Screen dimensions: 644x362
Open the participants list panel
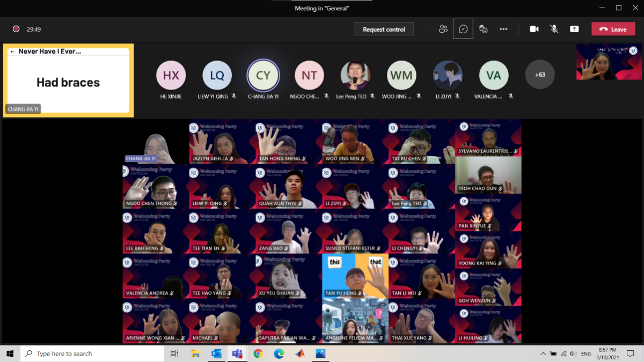443,29
